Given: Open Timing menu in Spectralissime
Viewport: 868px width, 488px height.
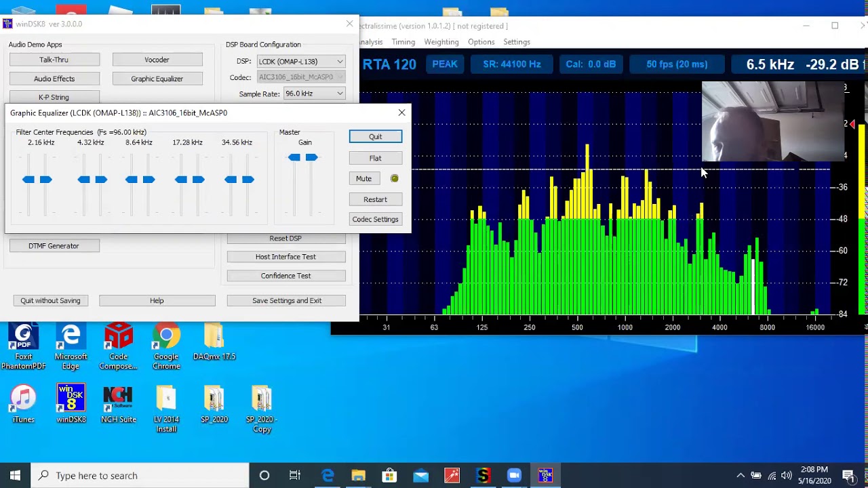Looking at the screenshot, I should [403, 42].
